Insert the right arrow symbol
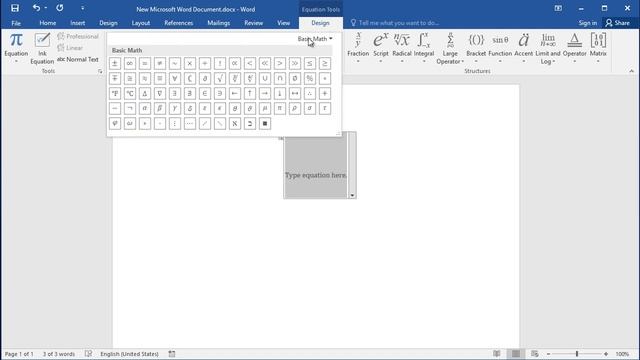The image size is (640, 360). coord(265,93)
